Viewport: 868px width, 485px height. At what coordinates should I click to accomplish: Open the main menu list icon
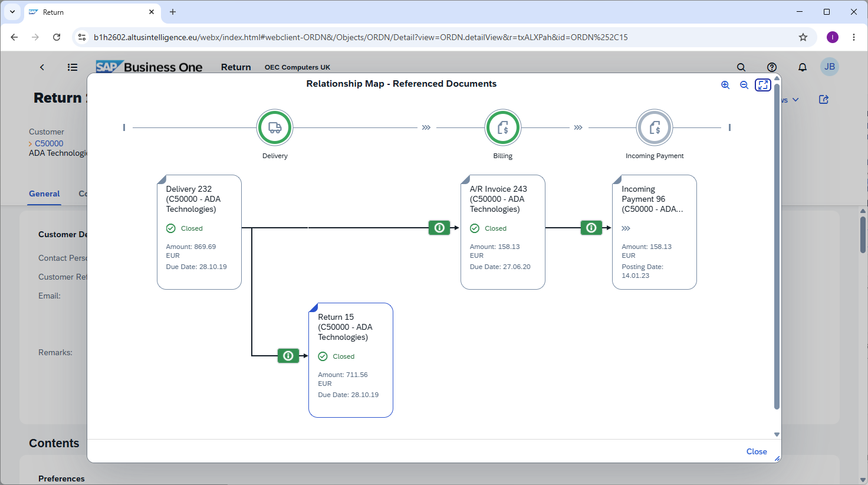coord(73,67)
